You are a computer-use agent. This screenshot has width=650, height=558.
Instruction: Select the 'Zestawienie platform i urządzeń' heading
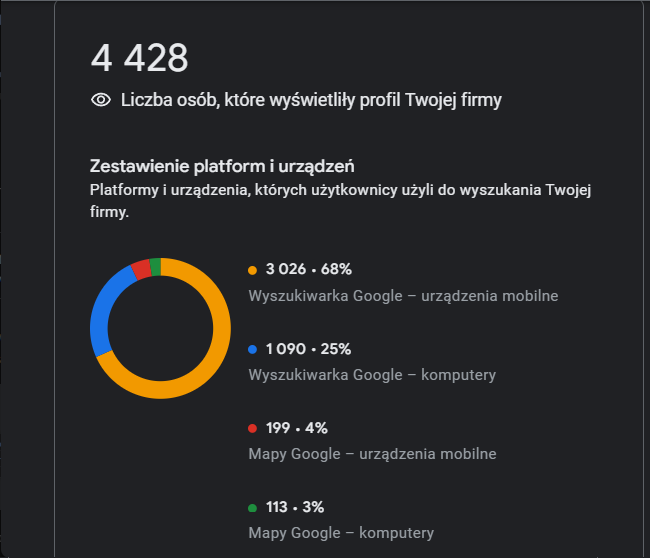point(222,166)
